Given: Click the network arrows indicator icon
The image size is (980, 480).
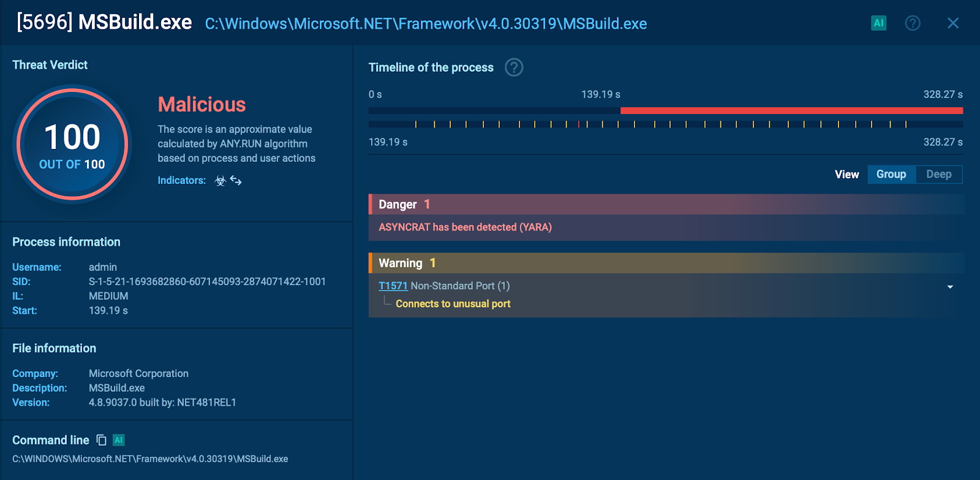Looking at the screenshot, I should [x=236, y=181].
